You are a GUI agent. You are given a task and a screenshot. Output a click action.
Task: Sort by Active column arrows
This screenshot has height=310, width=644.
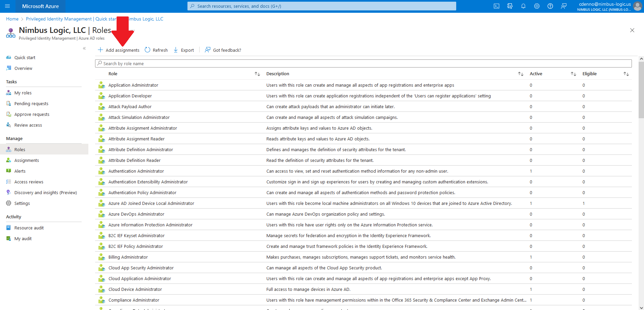(x=573, y=74)
